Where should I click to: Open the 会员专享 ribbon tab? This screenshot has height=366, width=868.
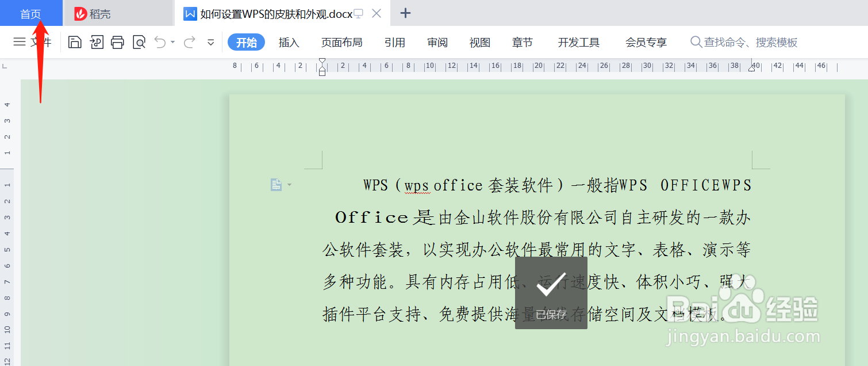(x=646, y=43)
